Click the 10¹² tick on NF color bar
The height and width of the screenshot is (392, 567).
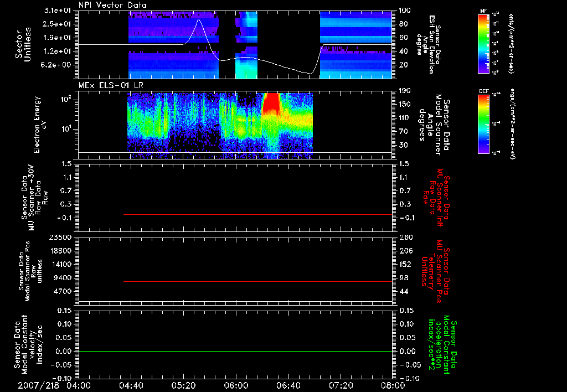496,14
